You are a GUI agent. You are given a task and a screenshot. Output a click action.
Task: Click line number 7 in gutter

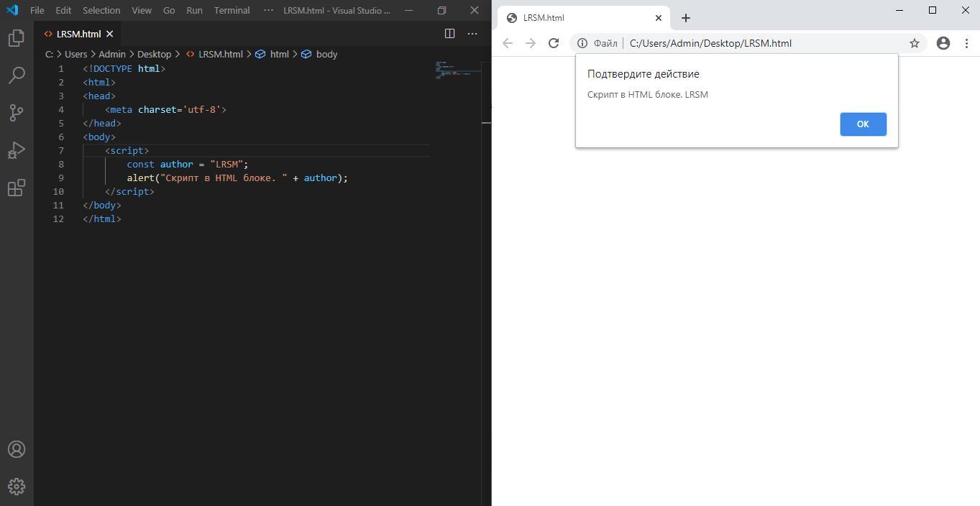pos(61,150)
